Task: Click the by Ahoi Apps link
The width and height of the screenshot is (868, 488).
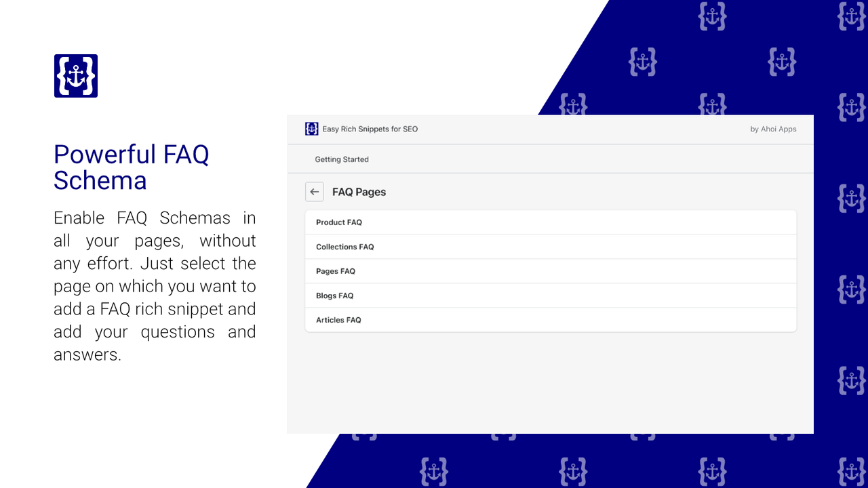Action: tap(773, 129)
